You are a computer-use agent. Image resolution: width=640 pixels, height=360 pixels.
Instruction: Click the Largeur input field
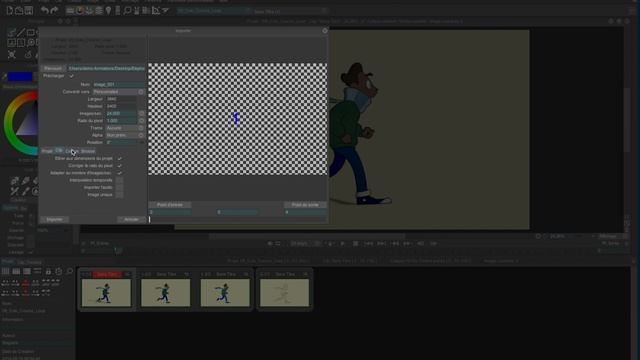tap(121, 99)
